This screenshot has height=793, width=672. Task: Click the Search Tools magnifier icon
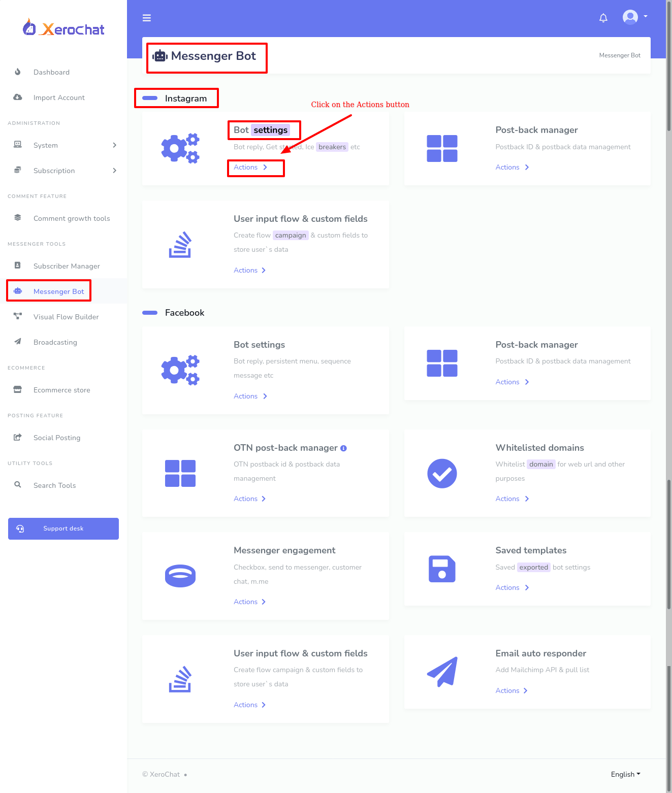pyautogui.click(x=18, y=485)
